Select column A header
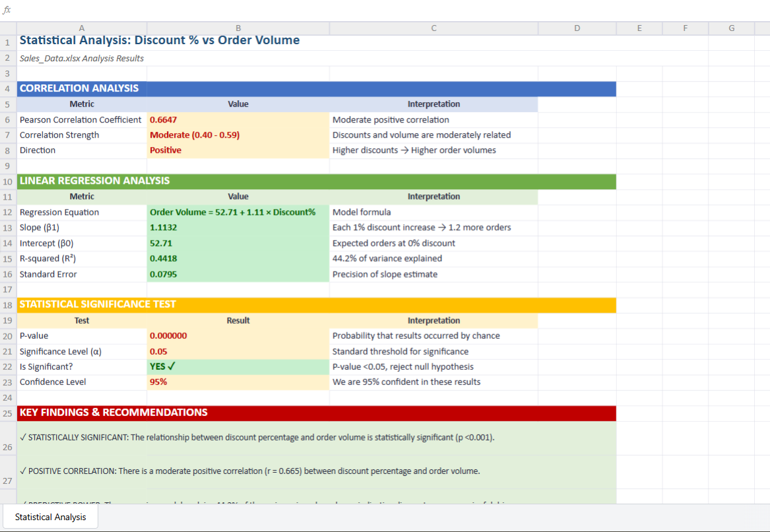 pos(82,28)
